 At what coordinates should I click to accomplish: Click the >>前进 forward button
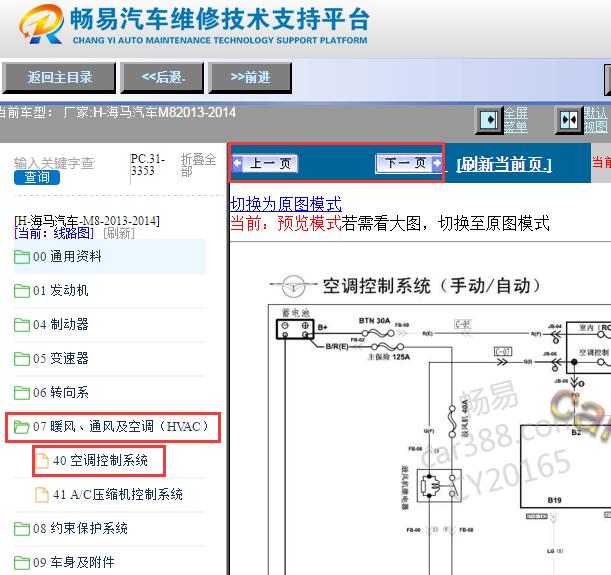coord(250,78)
